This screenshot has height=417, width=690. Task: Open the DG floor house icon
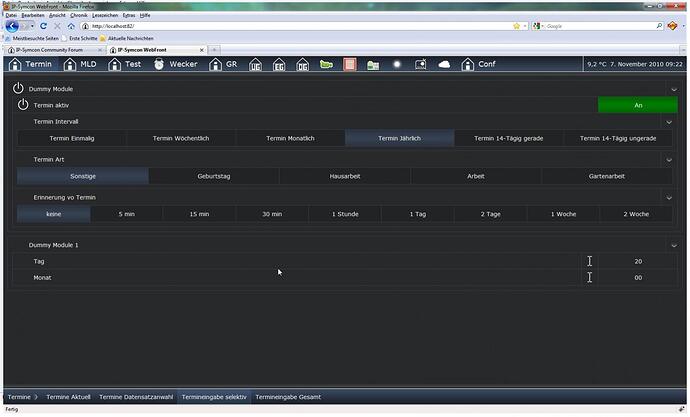(303, 65)
